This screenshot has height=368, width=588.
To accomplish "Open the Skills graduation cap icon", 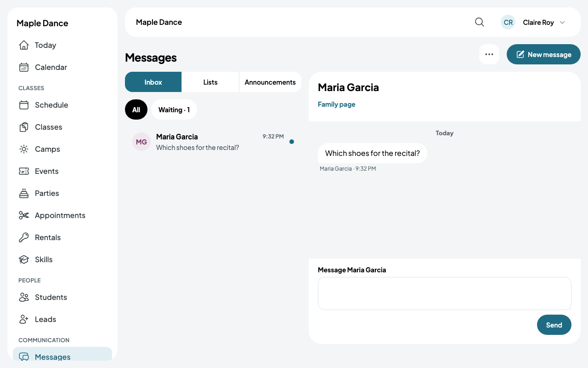I will tap(24, 259).
